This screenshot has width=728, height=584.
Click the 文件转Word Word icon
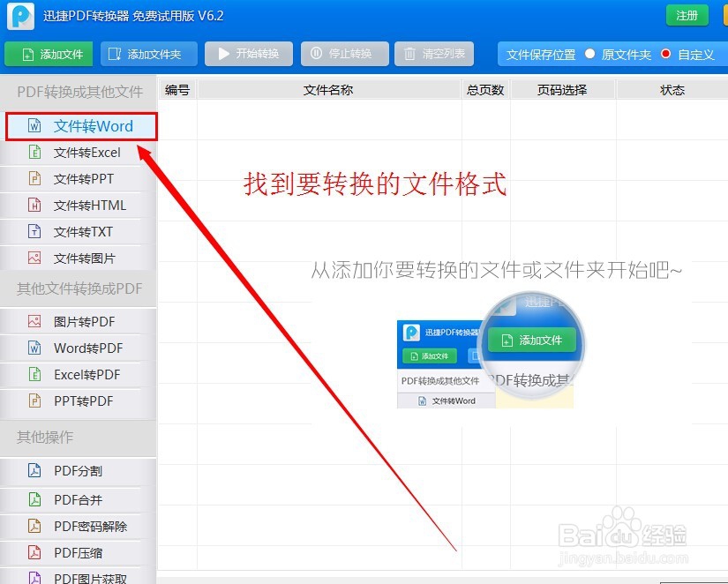click(x=34, y=126)
